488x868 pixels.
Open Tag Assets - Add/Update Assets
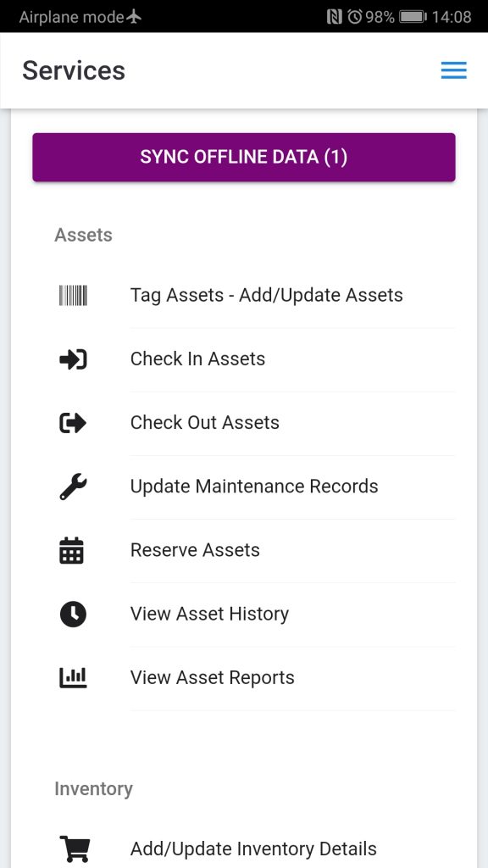pos(267,295)
